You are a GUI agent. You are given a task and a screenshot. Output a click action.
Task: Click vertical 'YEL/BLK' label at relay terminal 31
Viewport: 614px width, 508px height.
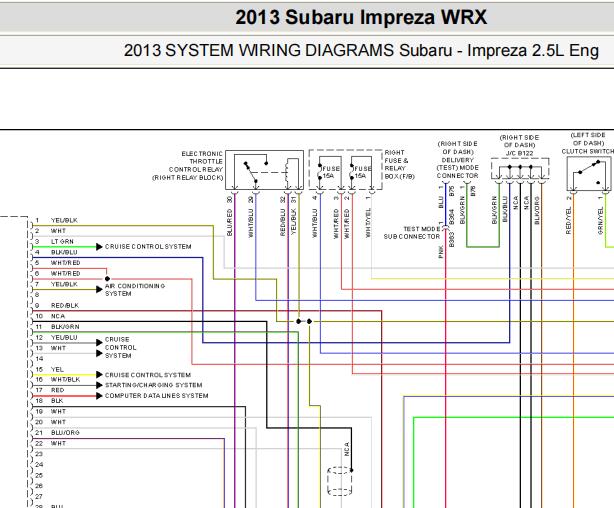pyautogui.click(x=294, y=222)
